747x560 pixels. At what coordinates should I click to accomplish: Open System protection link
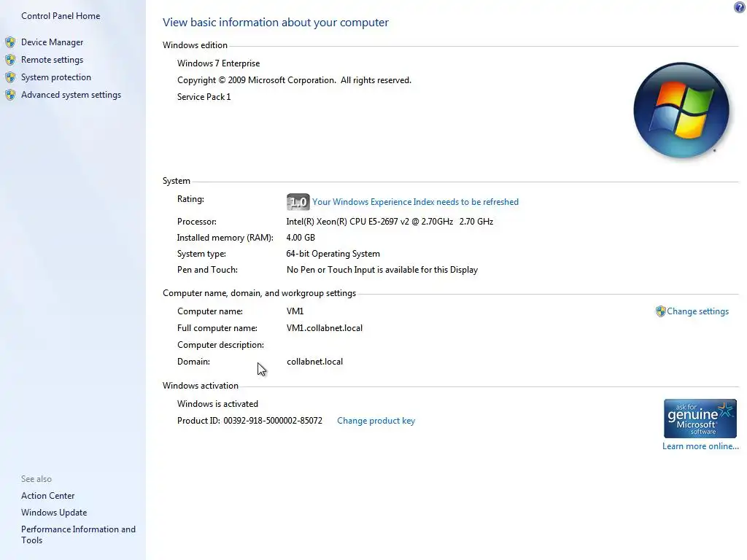(x=55, y=77)
